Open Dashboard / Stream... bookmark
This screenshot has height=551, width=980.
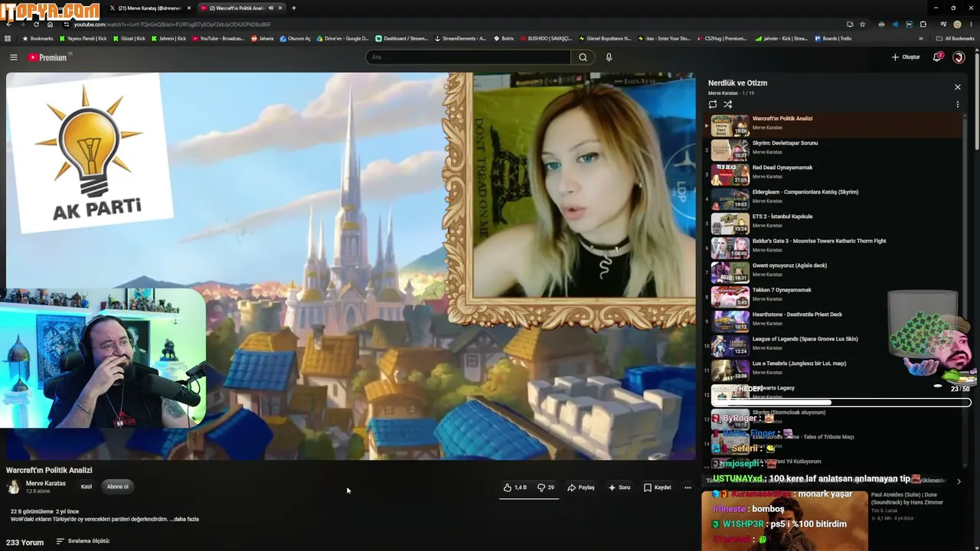point(402,38)
